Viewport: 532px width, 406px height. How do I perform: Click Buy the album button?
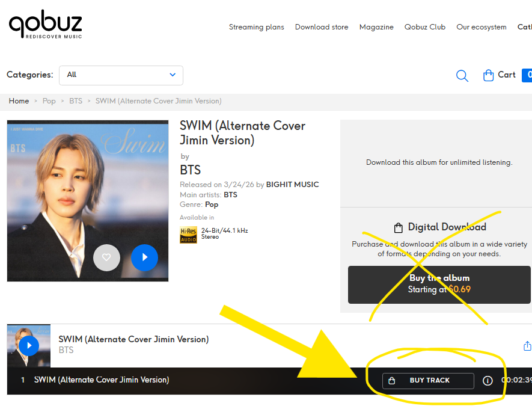click(x=439, y=285)
